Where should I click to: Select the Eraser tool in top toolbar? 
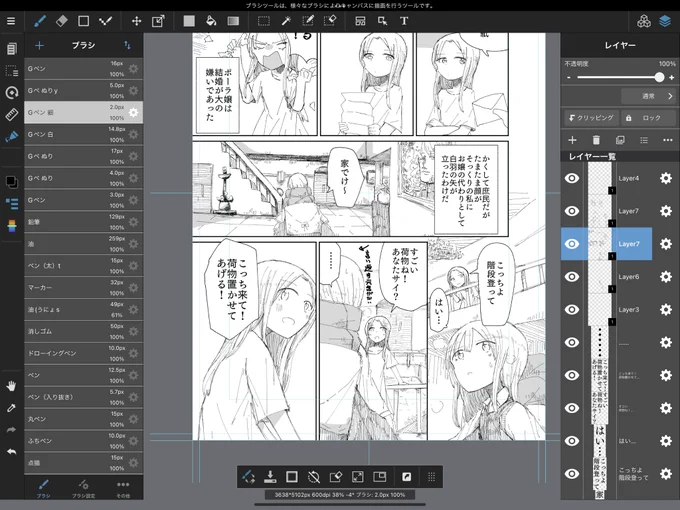[62, 21]
